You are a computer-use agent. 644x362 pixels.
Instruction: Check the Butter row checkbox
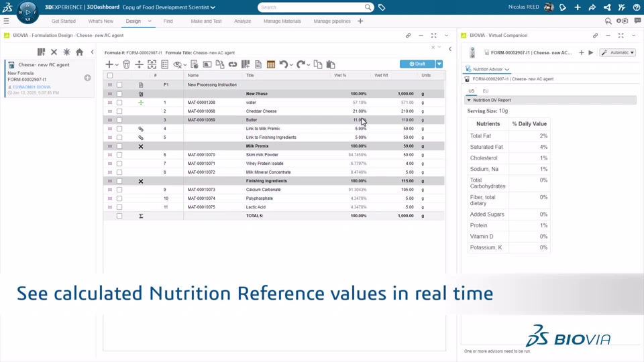pos(119,120)
